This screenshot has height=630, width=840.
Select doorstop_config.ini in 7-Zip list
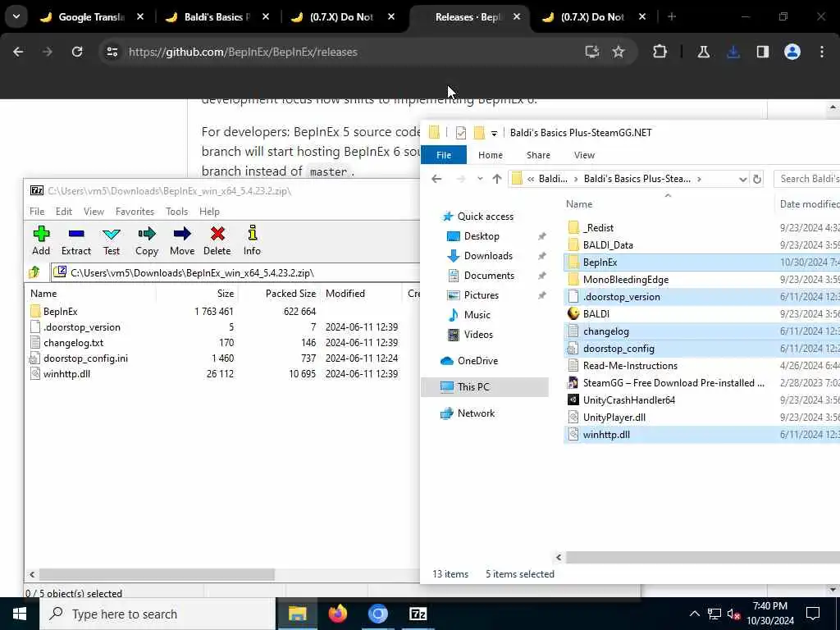(x=85, y=358)
